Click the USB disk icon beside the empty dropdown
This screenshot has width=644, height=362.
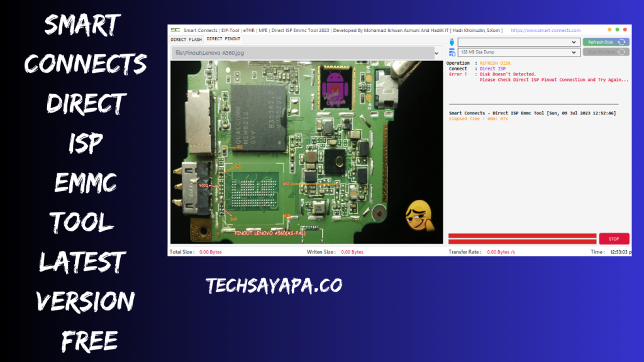[x=452, y=42]
